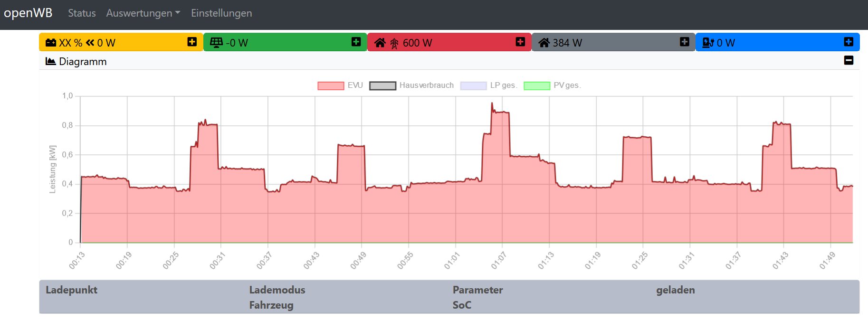Expand the blue charge point card plus icon
Viewport: 868px width, 321px height.
coord(849,42)
